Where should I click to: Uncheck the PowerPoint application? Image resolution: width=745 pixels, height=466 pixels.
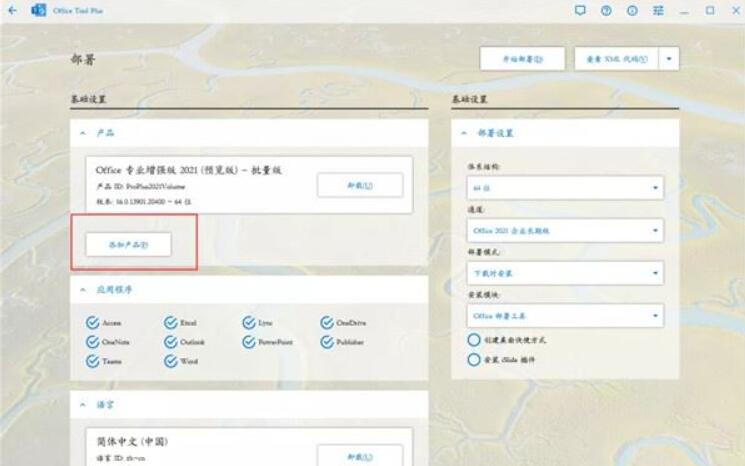point(249,342)
